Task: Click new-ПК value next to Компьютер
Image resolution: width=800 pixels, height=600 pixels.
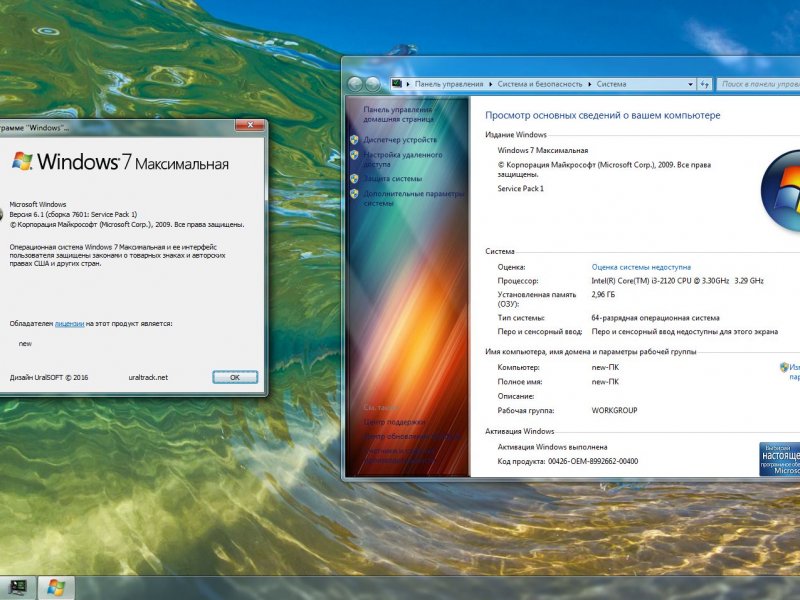Action: coord(605,367)
